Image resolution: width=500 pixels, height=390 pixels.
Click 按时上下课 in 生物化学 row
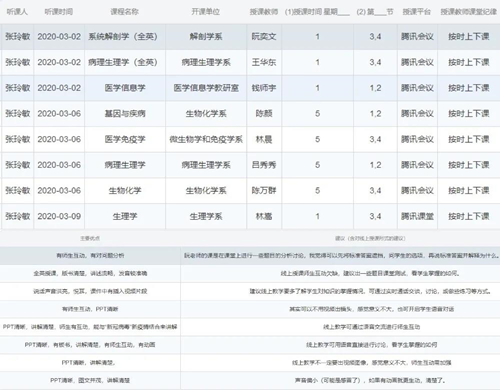pos(469,191)
